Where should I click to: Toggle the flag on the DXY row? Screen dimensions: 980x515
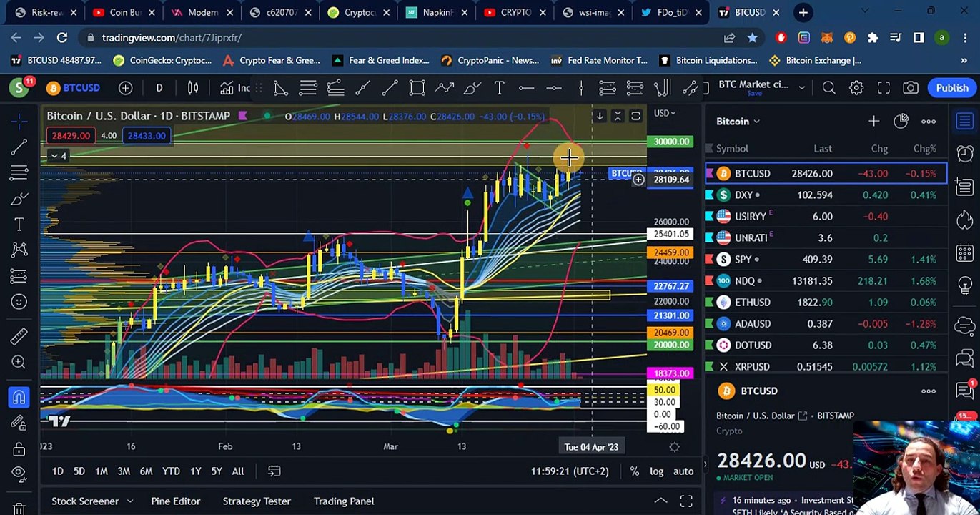pos(708,195)
